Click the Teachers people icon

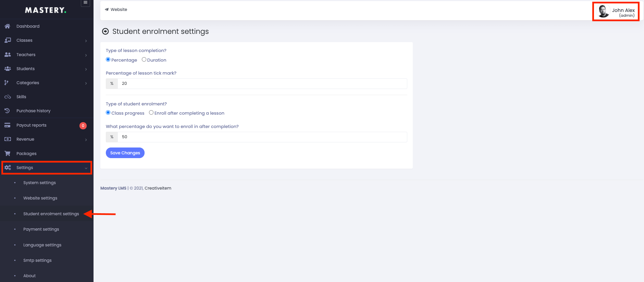pyautogui.click(x=8, y=55)
